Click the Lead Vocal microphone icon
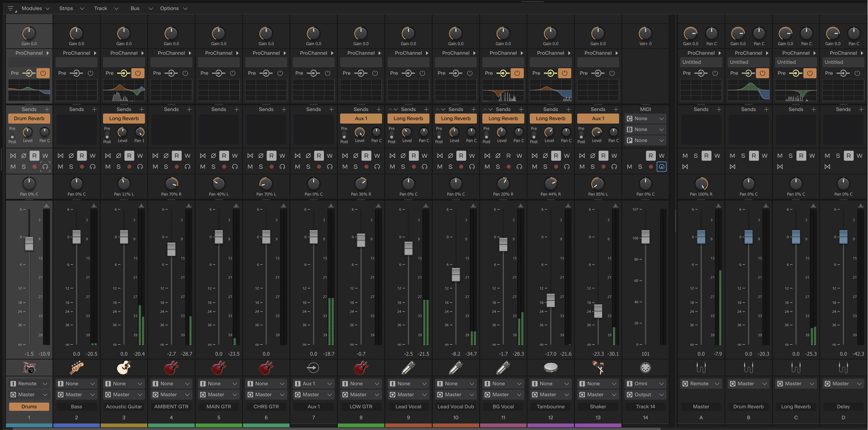This screenshot has height=430, width=868. (x=408, y=368)
